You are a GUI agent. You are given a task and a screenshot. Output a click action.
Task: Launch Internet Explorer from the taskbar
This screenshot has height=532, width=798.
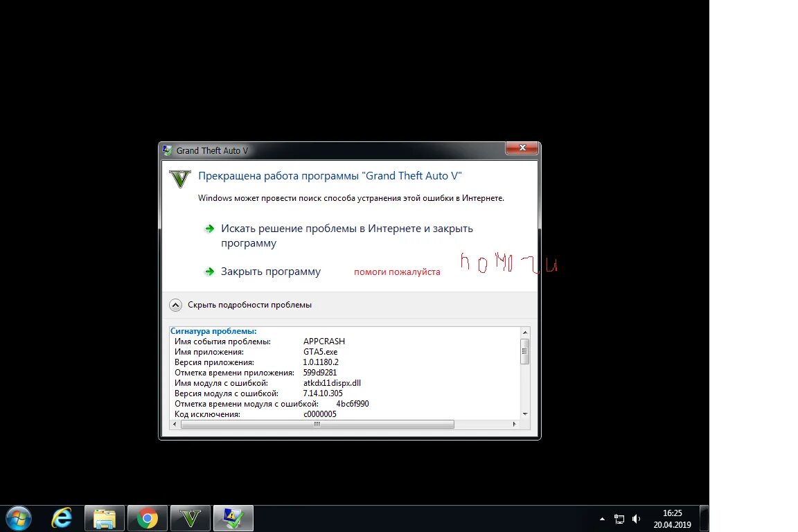[x=62, y=518]
